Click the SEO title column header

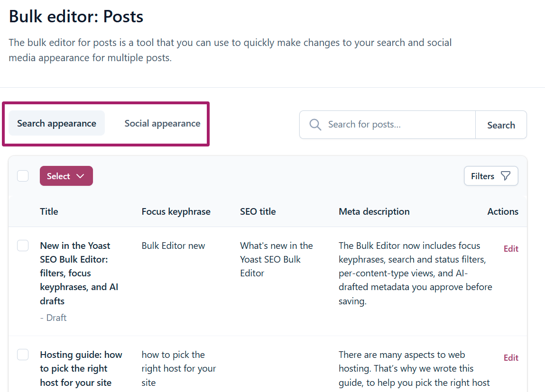pos(258,211)
